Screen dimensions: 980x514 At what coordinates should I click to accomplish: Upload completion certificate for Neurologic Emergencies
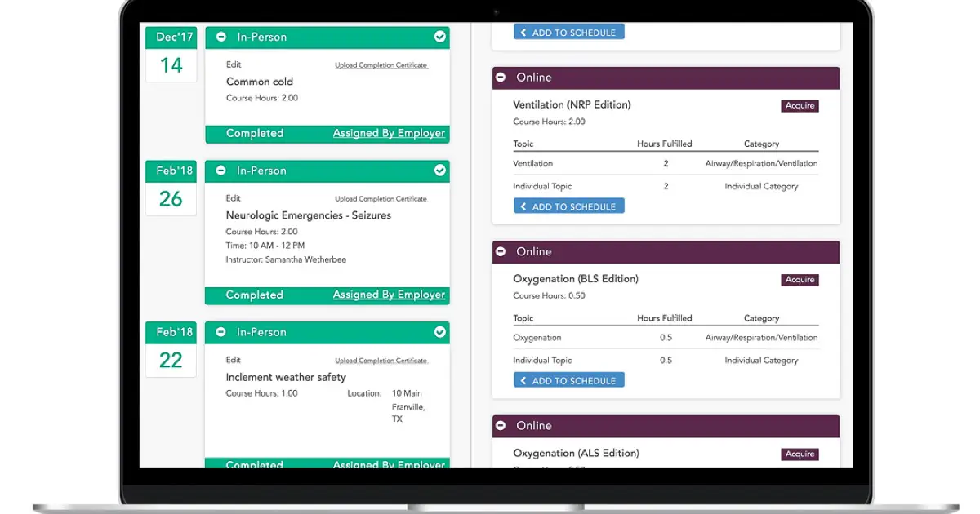pos(381,198)
